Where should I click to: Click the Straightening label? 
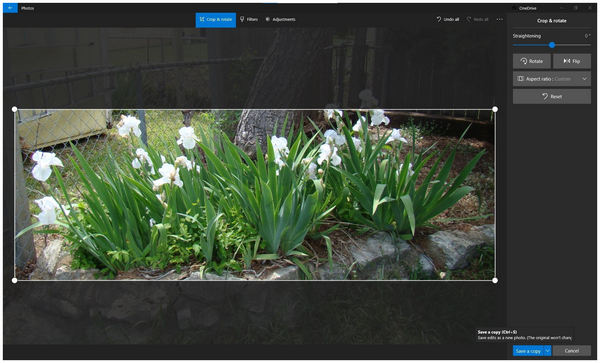point(527,36)
